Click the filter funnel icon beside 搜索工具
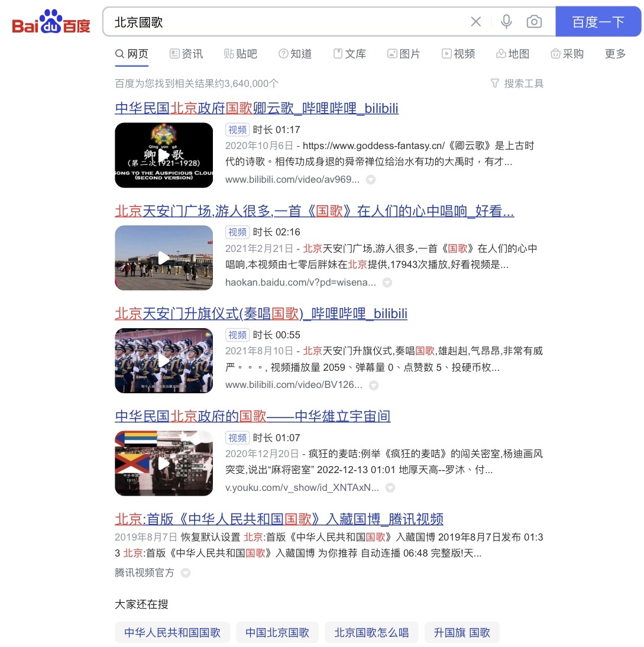 494,83
